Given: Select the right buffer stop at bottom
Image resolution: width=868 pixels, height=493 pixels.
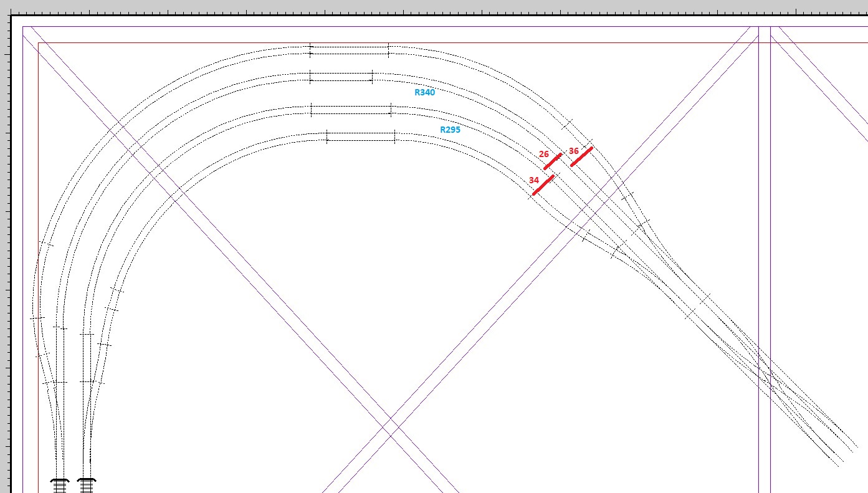Looking at the screenshot, I should [87, 484].
